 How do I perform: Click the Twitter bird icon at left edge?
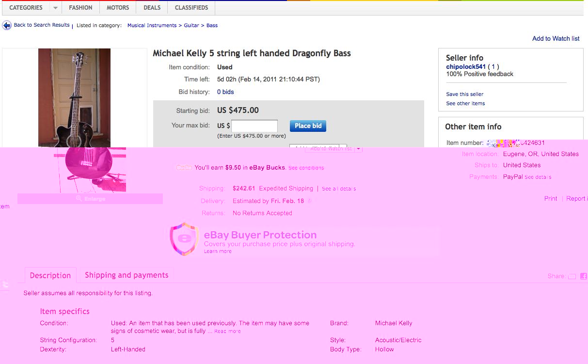[4, 285]
